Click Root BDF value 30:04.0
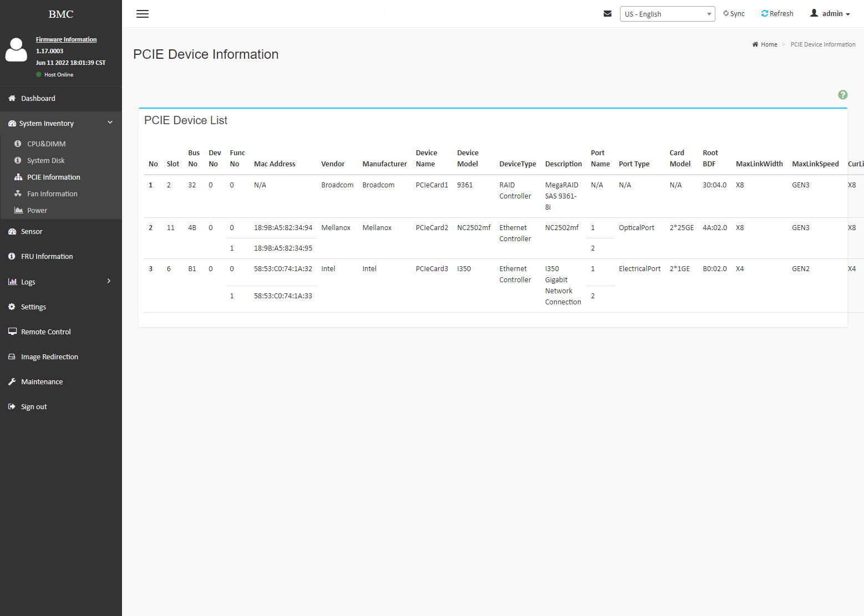Screen dimensions: 864x616 tap(714, 185)
